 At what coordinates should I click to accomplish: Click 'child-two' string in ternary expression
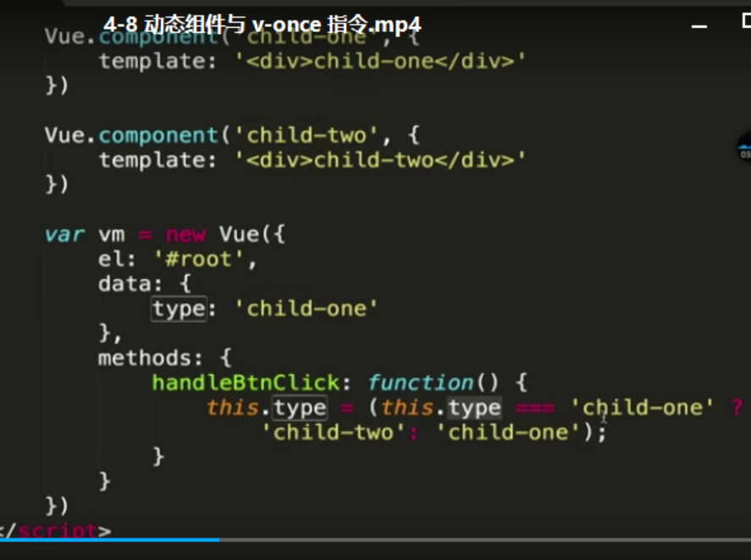point(334,432)
